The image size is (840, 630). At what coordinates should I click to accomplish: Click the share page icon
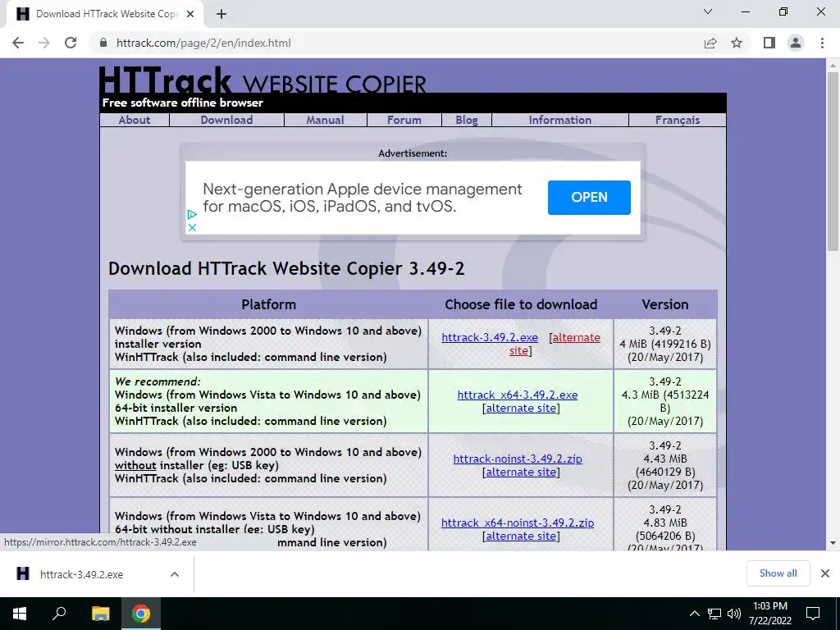[710, 43]
